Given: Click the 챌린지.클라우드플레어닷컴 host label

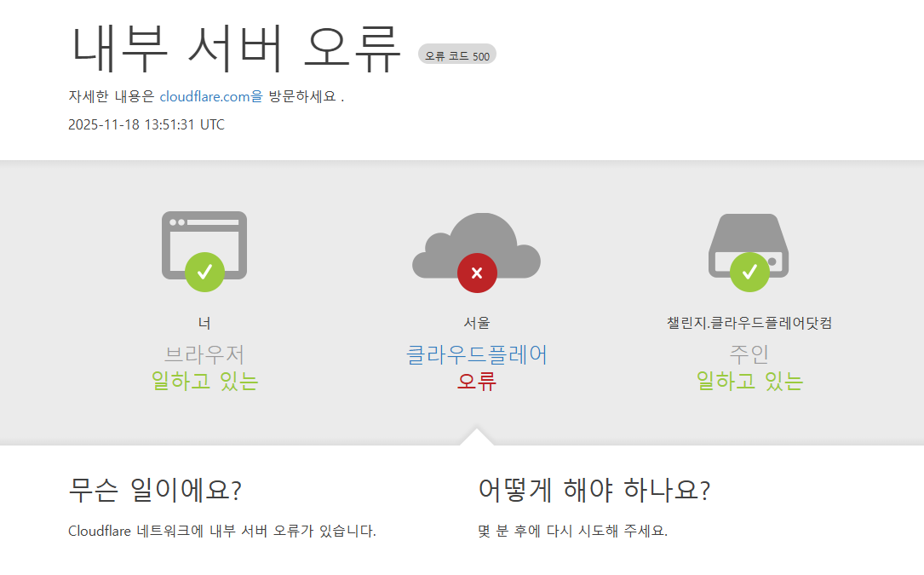Looking at the screenshot, I should 749,323.
